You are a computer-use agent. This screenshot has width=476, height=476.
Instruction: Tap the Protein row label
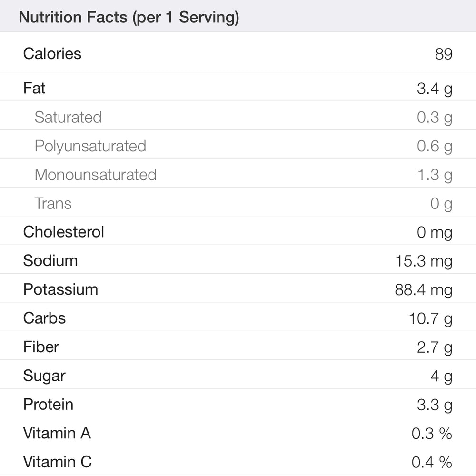tap(48, 404)
